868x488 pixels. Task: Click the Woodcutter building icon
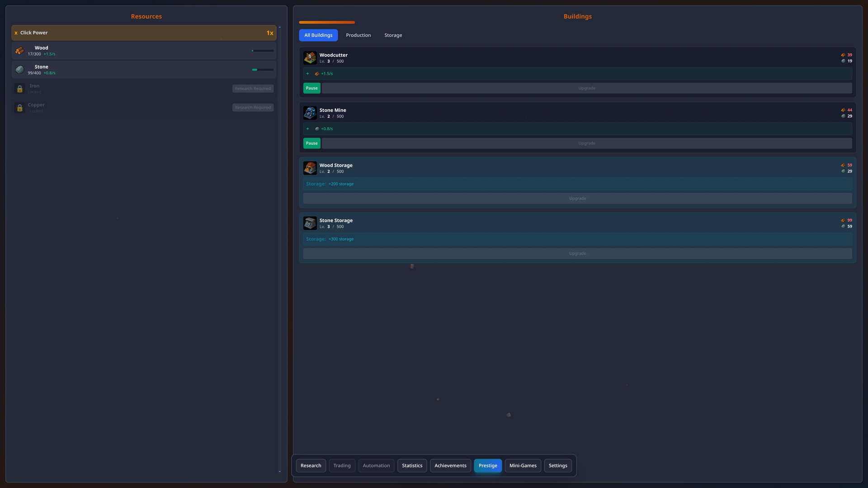click(310, 57)
